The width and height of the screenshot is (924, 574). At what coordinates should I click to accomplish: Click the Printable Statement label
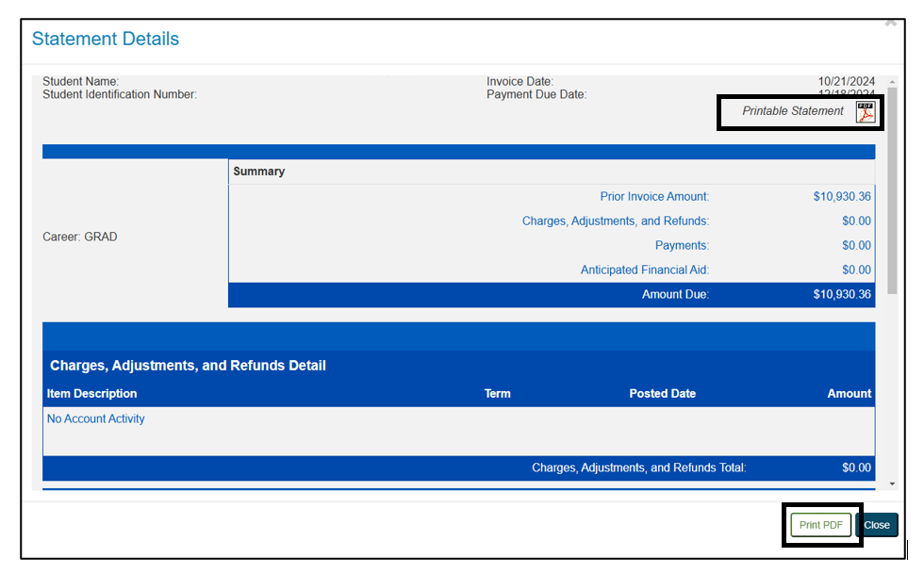coord(792,110)
